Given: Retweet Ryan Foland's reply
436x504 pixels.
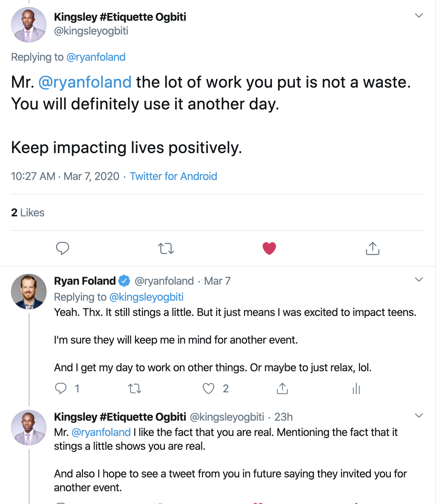Looking at the screenshot, I should click(135, 389).
